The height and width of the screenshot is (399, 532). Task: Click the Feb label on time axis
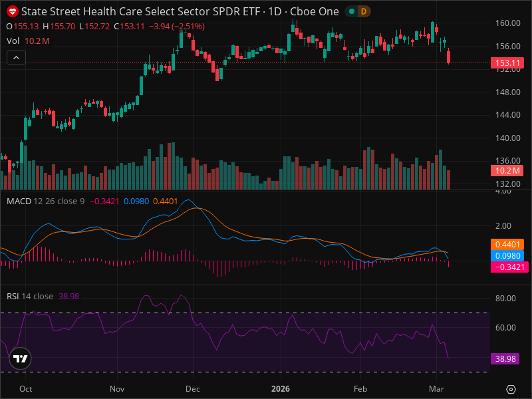(360, 389)
